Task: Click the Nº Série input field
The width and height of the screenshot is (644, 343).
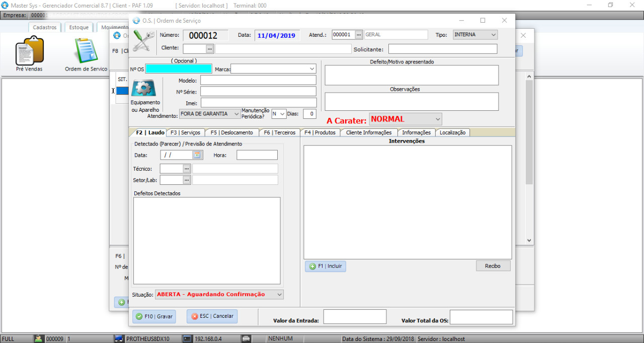Action: point(258,92)
